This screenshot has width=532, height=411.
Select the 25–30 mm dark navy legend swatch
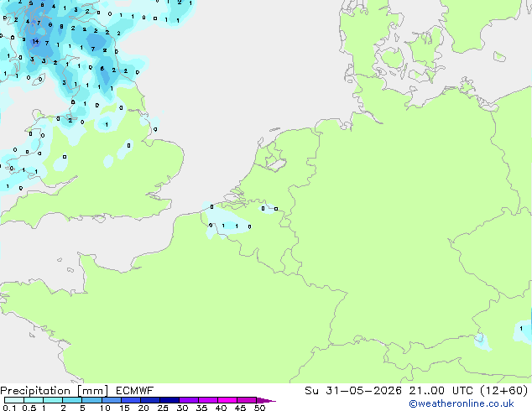point(169,400)
